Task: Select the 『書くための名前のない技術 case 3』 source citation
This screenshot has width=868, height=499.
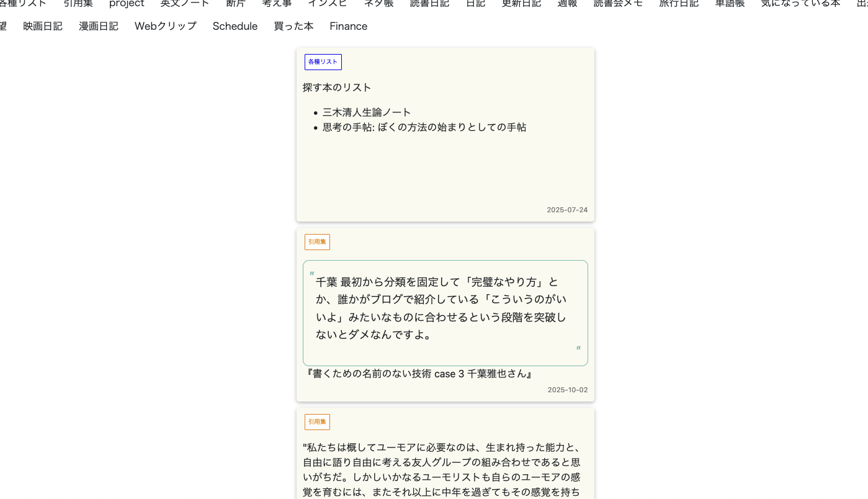Action: [419, 374]
